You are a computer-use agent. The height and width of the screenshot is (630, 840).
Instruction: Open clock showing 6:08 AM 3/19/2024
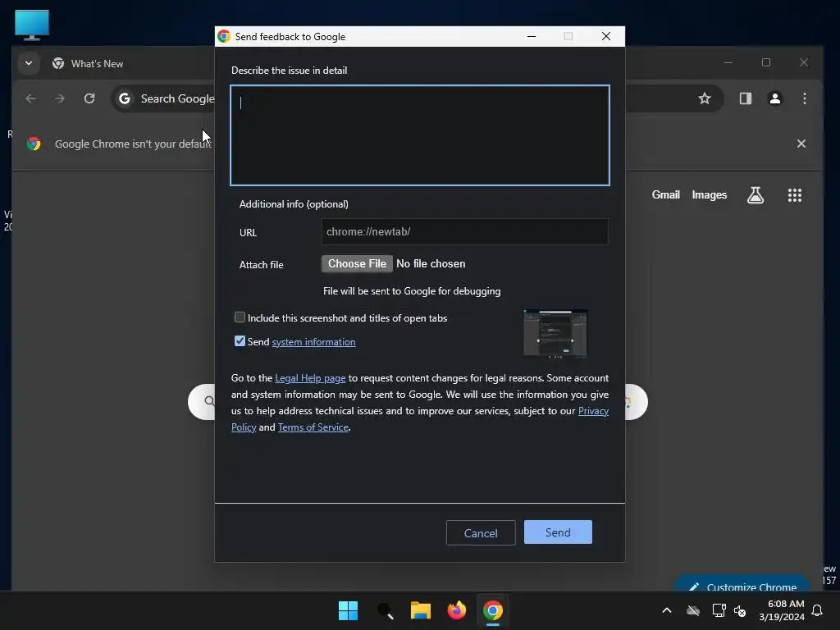[x=782, y=610]
